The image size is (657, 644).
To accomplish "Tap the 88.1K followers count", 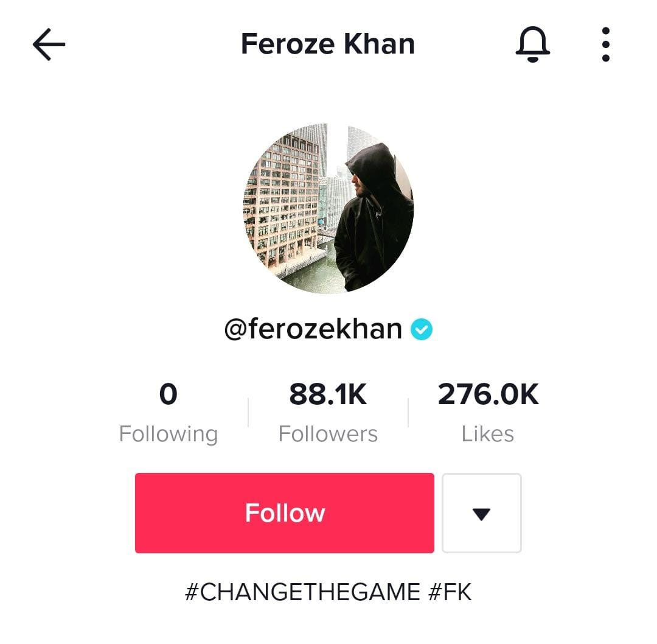I will click(328, 394).
